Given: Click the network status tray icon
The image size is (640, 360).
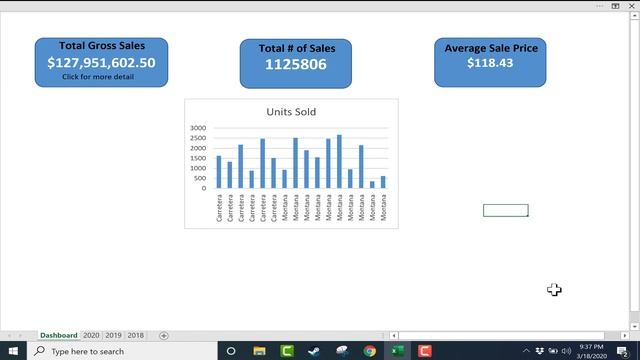Looking at the screenshot, I should 553,351.
